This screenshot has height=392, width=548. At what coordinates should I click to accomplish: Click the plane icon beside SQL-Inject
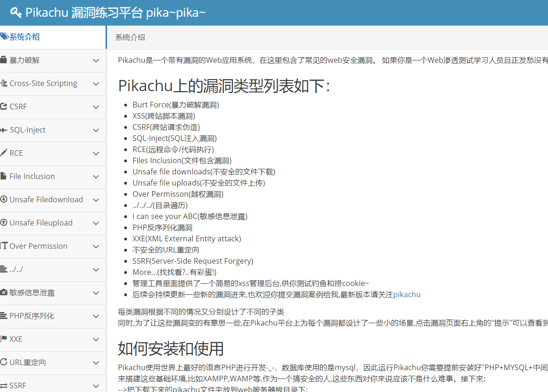click(4, 130)
